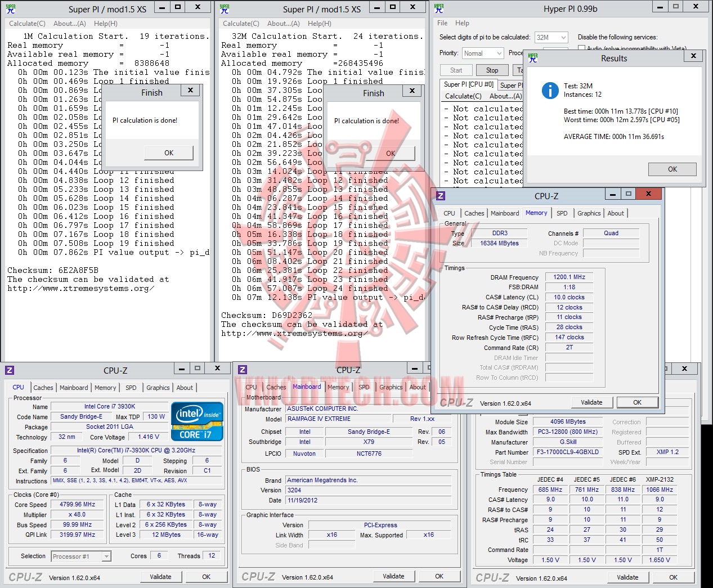The height and width of the screenshot is (588, 713).
Task: Click the 32M checksum line D69D2362
Action: [x=267, y=316]
